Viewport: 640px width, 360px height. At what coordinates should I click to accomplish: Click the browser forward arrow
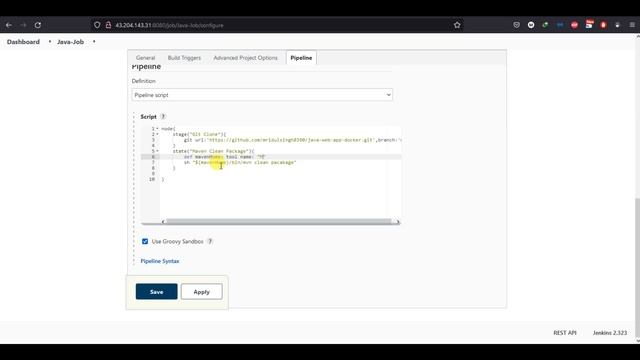23,25
